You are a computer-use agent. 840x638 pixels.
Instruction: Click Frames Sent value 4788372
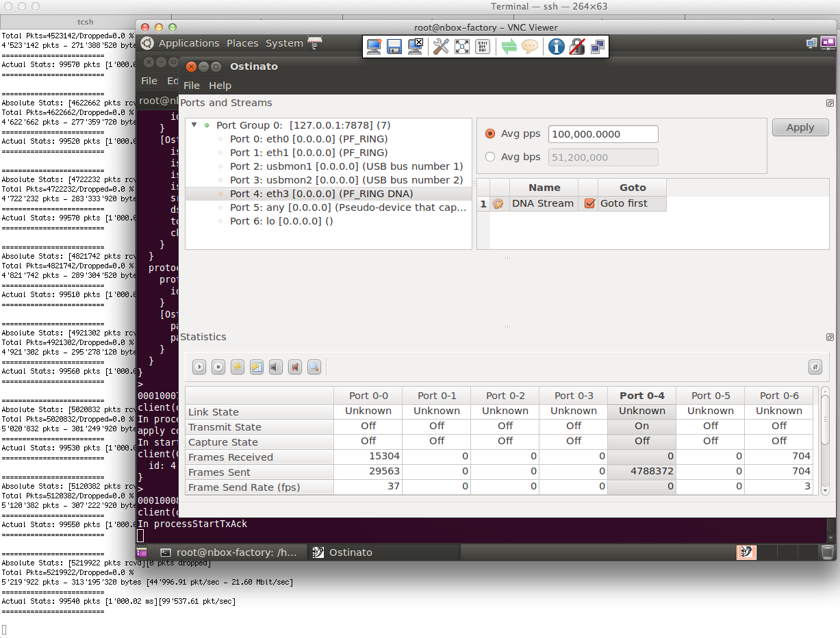[x=641, y=471]
